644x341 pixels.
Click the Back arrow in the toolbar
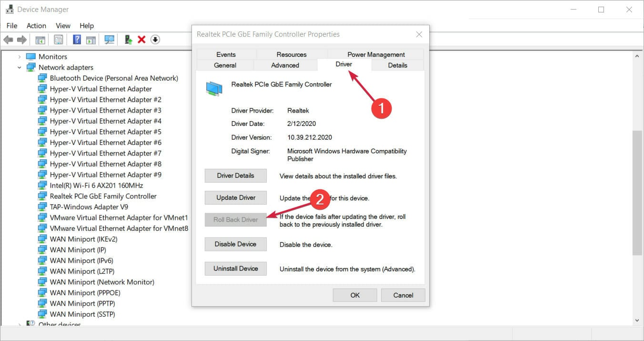point(8,40)
